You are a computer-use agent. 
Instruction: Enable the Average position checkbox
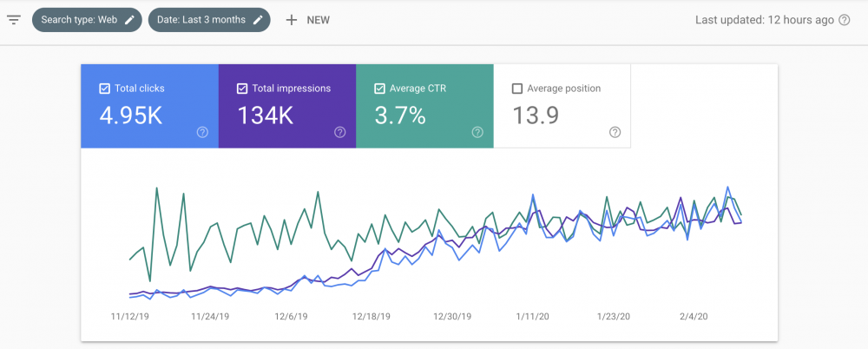[517, 89]
